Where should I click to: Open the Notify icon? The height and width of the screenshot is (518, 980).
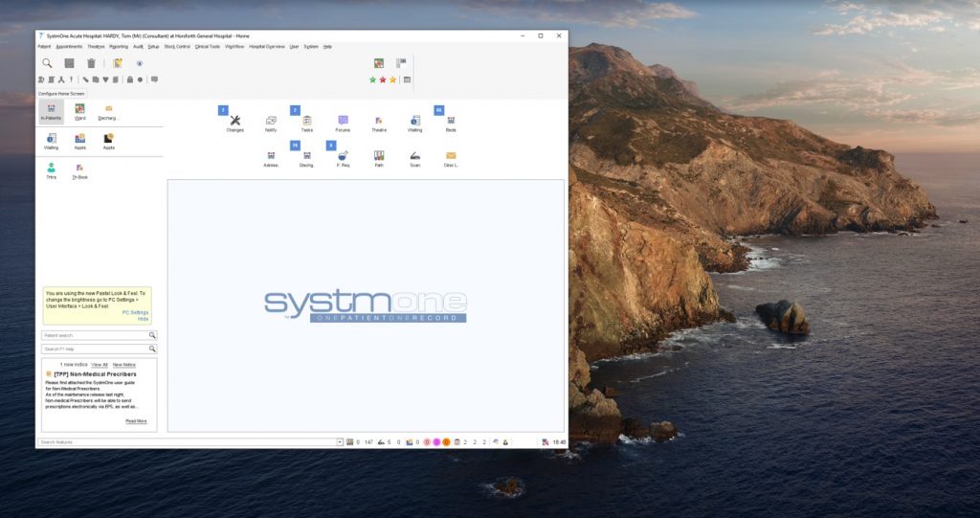tap(271, 123)
